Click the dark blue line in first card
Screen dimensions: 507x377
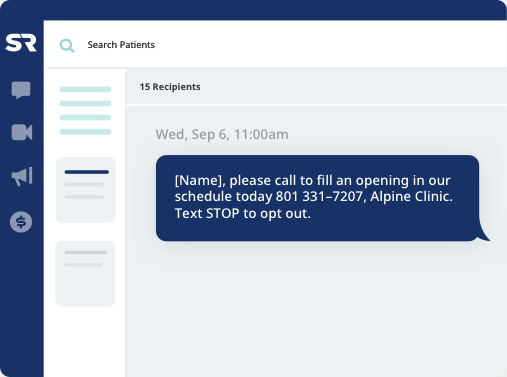point(87,172)
